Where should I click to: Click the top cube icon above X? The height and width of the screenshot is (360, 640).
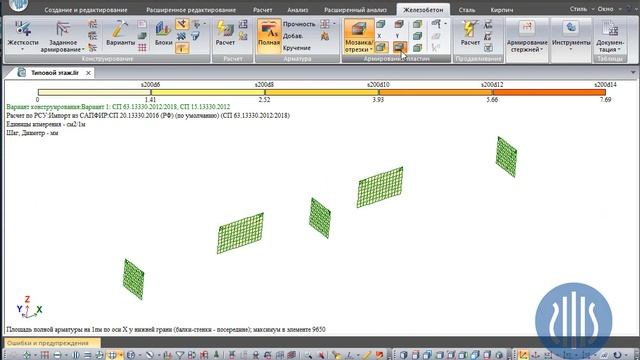pos(380,24)
